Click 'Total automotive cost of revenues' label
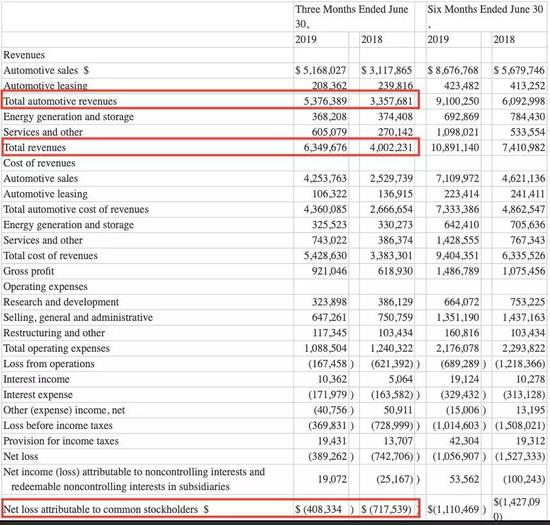 click(76, 209)
